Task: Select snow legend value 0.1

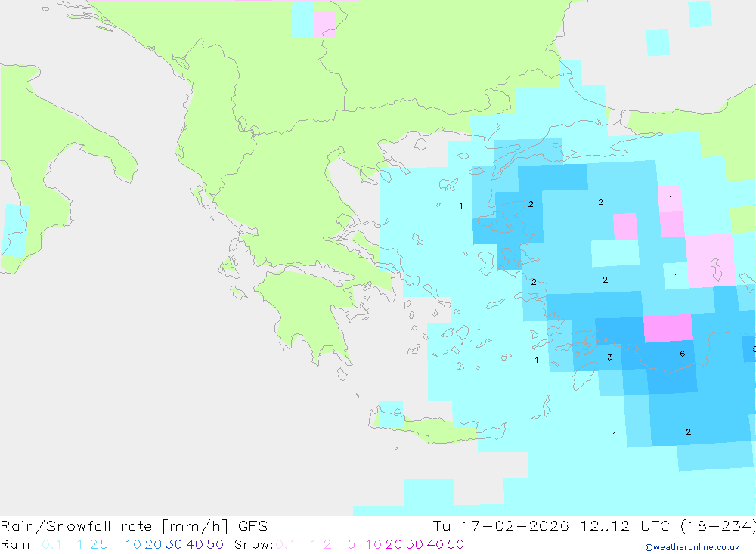Action: pos(286,544)
